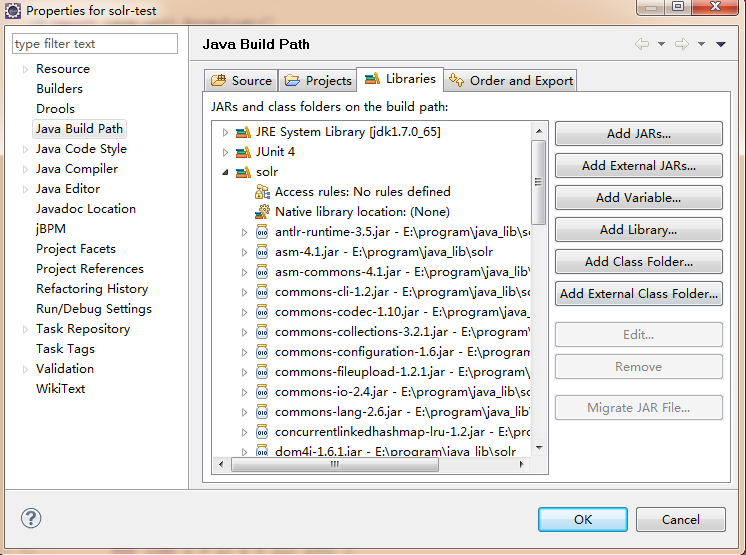Image resolution: width=746 pixels, height=555 pixels.
Task: Click the vertical scrollbar thumb in library list
Action: click(x=539, y=182)
